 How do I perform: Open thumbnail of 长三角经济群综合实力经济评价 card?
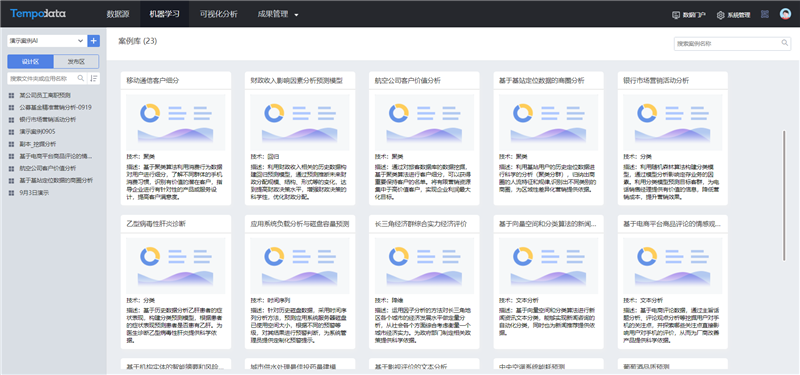(x=424, y=265)
